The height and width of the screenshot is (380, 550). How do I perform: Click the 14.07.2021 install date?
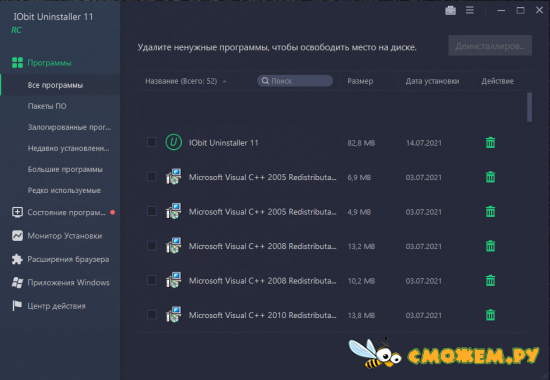424,143
